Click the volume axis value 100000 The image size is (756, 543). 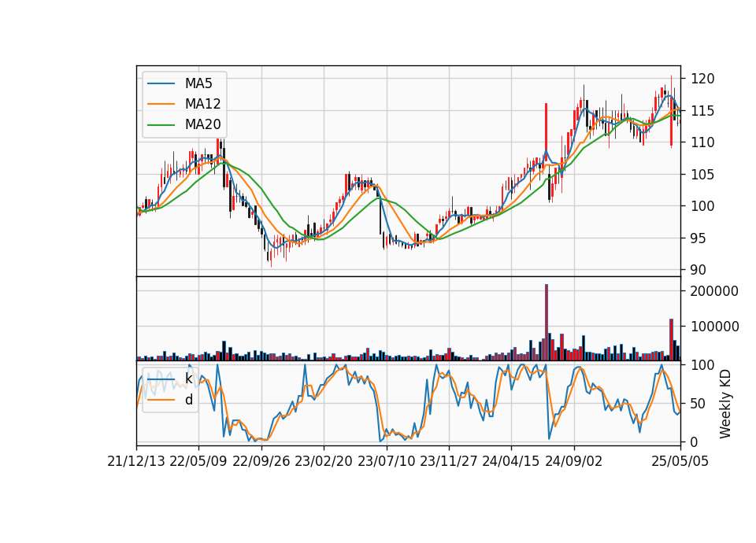714,326
